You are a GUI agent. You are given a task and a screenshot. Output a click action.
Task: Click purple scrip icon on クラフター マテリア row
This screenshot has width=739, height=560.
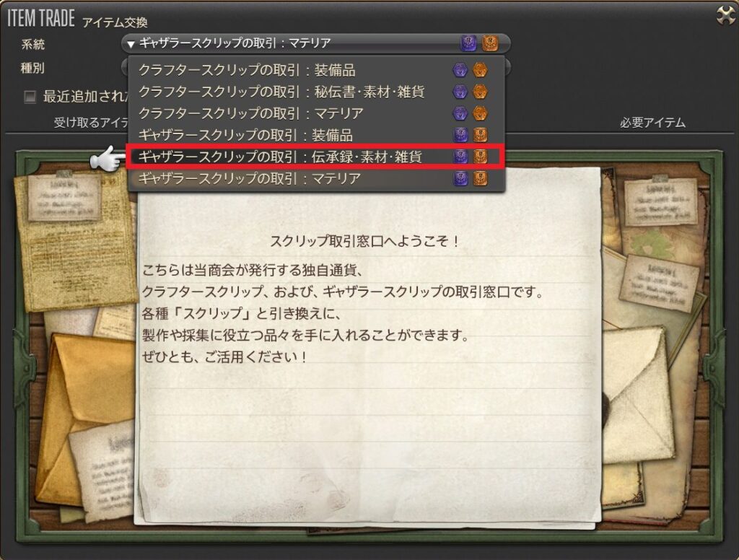[x=460, y=113]
